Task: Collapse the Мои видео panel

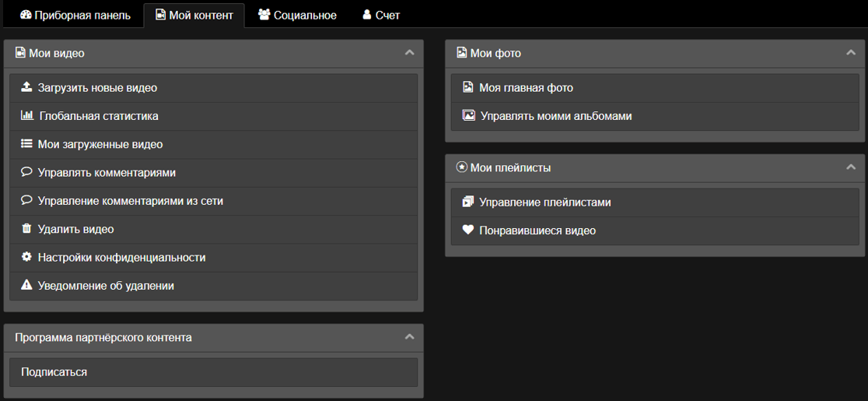Action: point(410,53)
